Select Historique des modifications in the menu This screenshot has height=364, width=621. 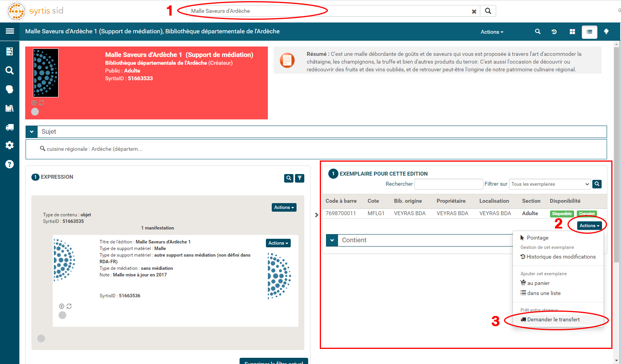[558, 257]
